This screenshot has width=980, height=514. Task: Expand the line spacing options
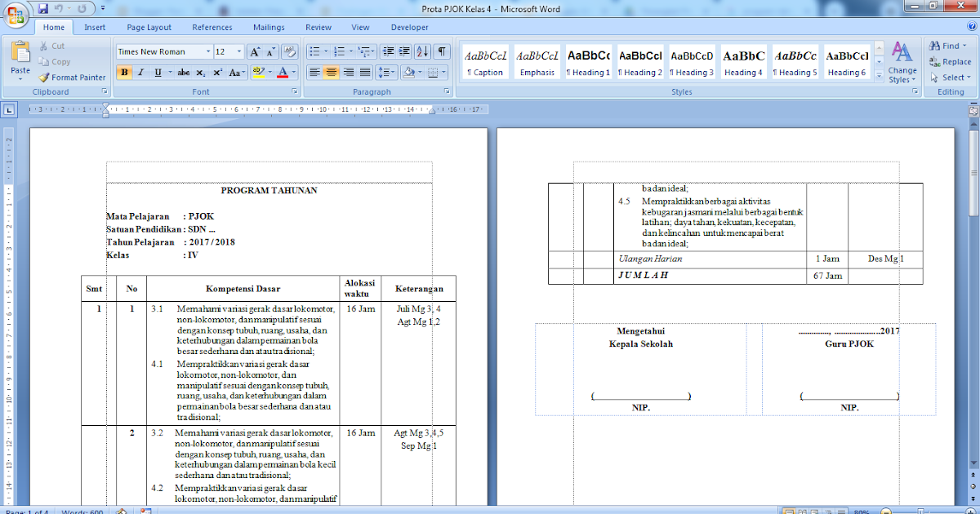(x=387, y=73)
